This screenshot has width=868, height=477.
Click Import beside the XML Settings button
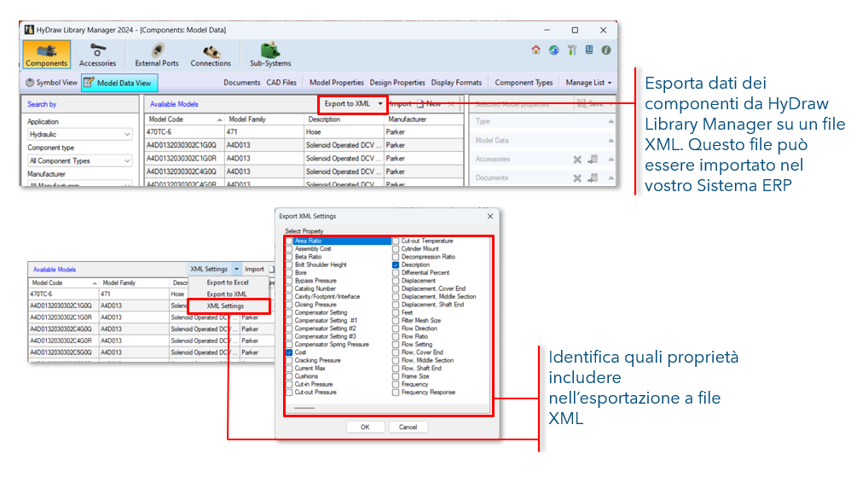[255, 270]
